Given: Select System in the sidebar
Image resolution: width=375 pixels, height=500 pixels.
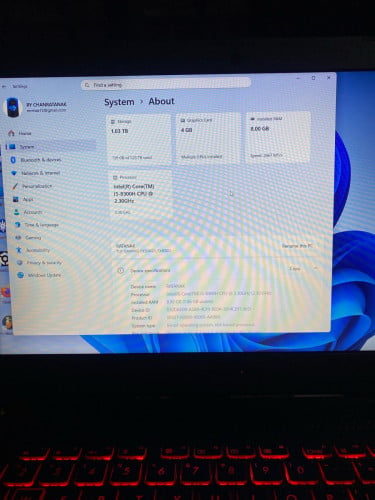Looking at the screenshot, I should (50, 147).
